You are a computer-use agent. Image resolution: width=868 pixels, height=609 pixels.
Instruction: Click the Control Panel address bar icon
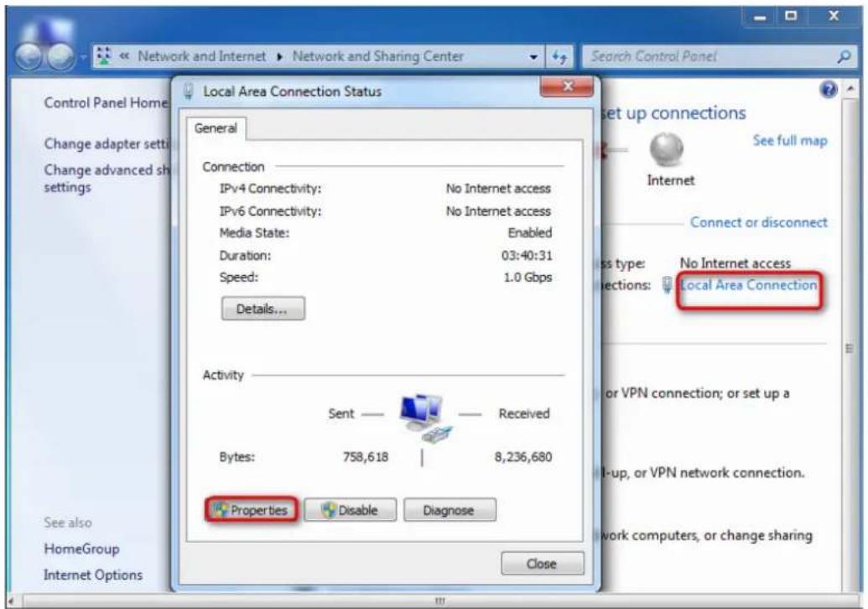coord(104,56)
